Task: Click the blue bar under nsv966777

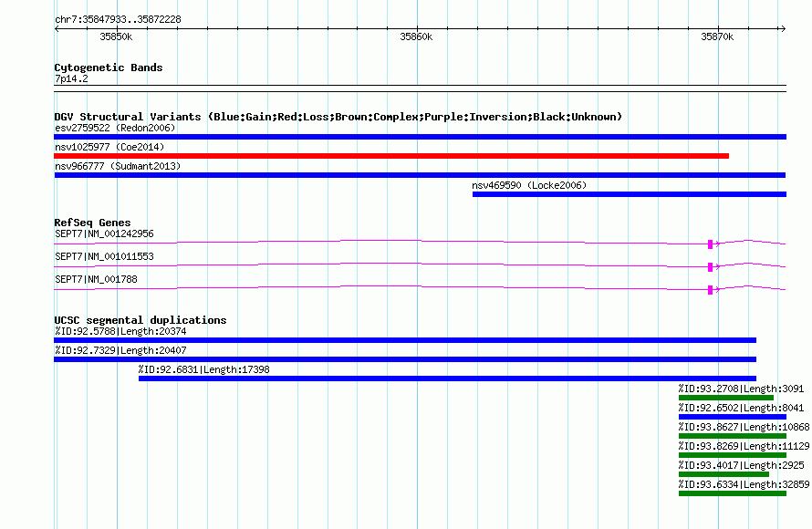Action: (420, 175)
